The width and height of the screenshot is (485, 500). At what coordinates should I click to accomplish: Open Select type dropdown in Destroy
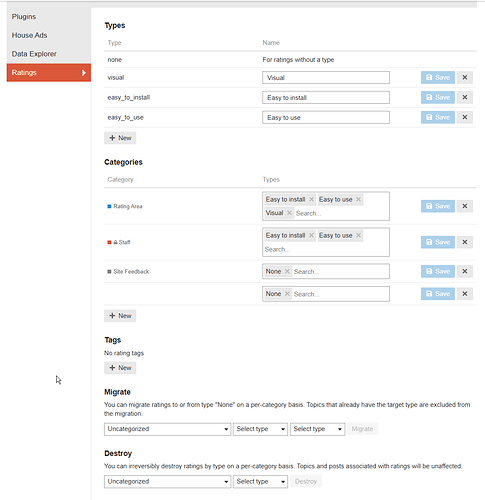coord(260,482)
